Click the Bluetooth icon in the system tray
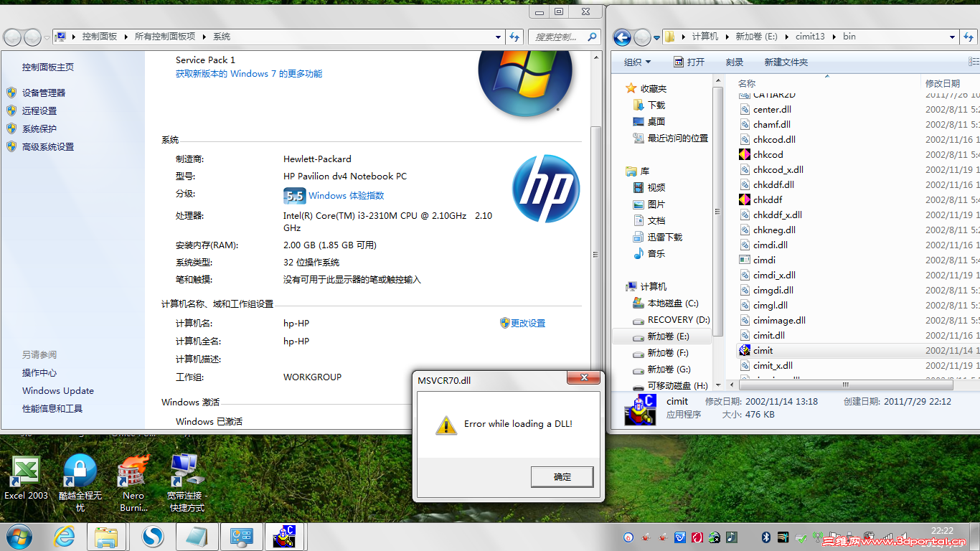980x551 pixels. click(x=765, y=537)
